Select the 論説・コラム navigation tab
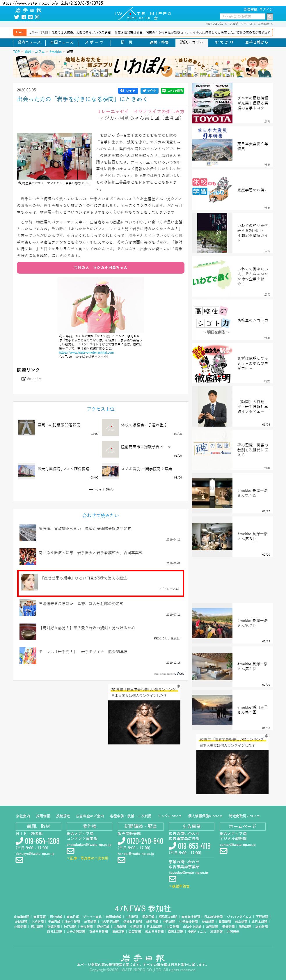Screen dimensions: 286x980 pyautogui.click(x=191, y=42)
